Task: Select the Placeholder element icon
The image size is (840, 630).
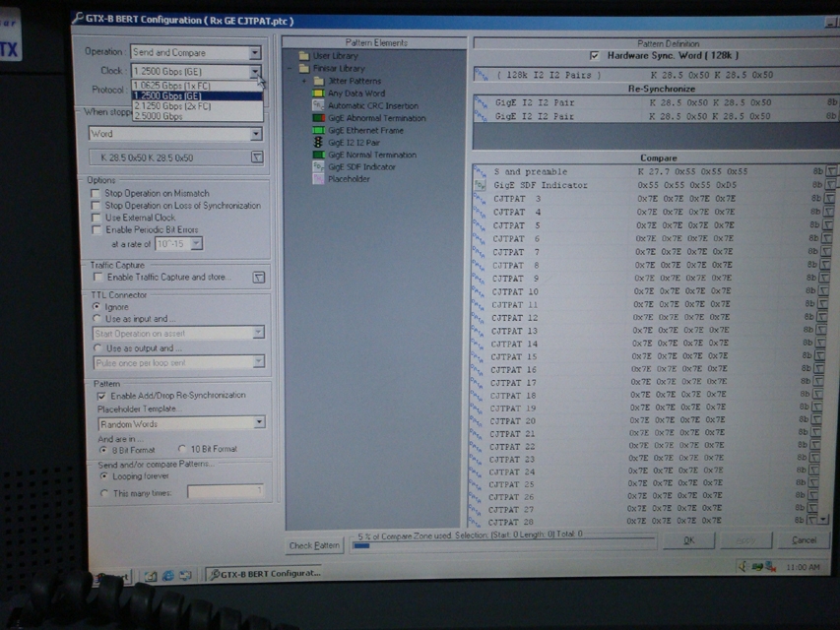Action: [318, 179]
